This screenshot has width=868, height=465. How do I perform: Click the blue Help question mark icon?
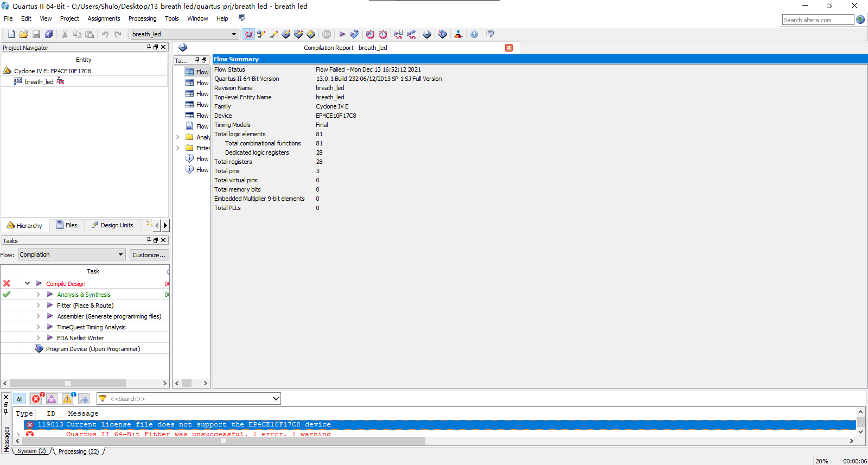(474, 34)
